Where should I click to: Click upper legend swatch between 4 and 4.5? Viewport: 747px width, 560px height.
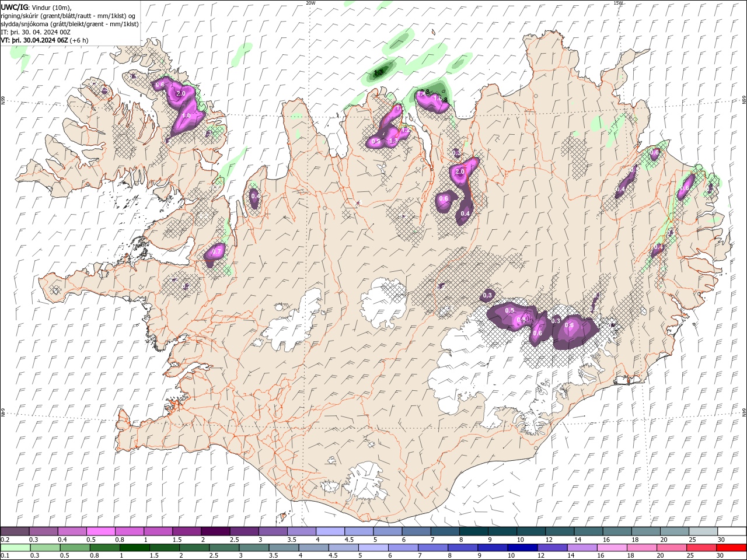click(x=330, y=531)
